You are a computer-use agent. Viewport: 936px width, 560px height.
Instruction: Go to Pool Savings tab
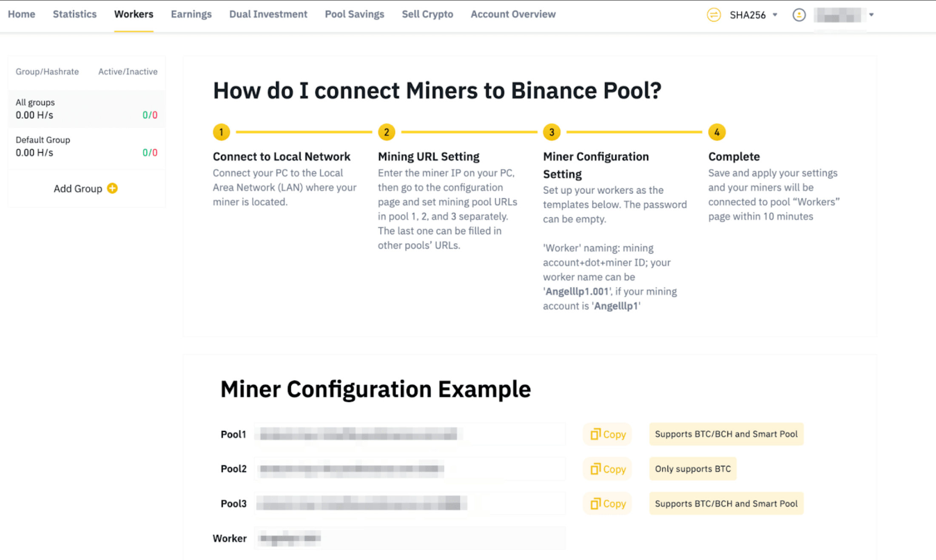354,14
